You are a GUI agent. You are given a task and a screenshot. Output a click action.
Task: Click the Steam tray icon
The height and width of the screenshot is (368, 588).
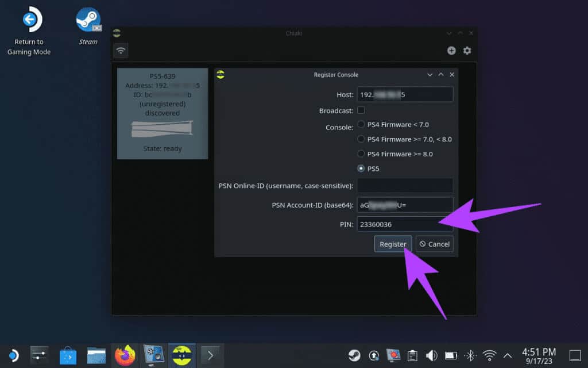[x=354, y=355]
